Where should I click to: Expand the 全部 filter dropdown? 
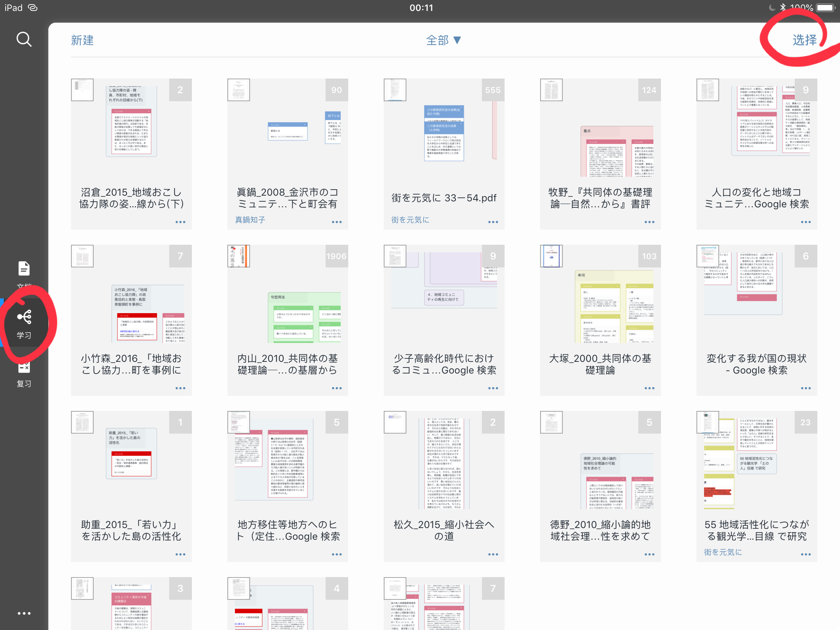(443, 40)
